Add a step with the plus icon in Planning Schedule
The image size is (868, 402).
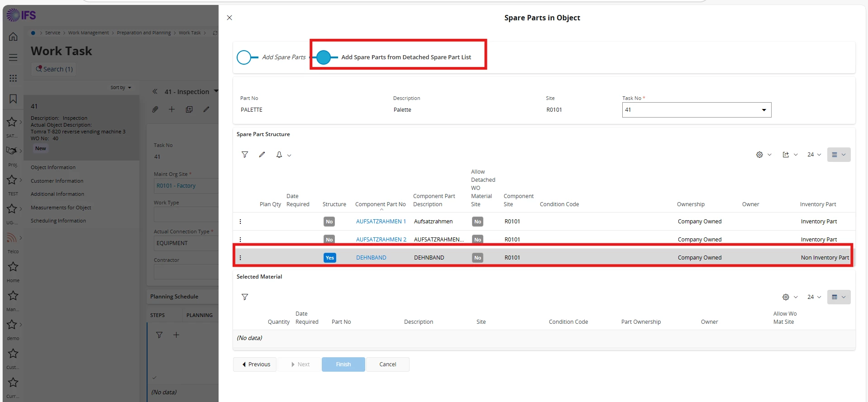[176, 335]
